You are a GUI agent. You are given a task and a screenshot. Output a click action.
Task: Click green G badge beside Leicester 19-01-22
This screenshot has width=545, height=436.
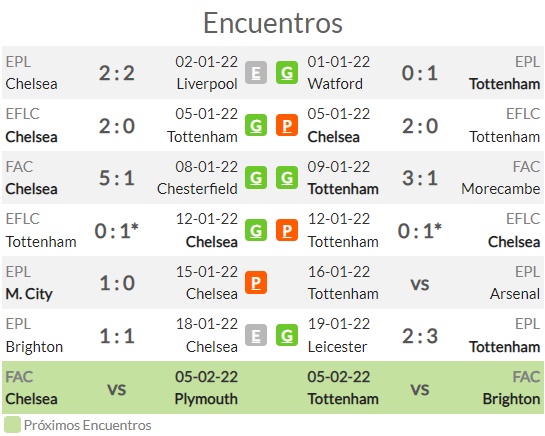287,335
